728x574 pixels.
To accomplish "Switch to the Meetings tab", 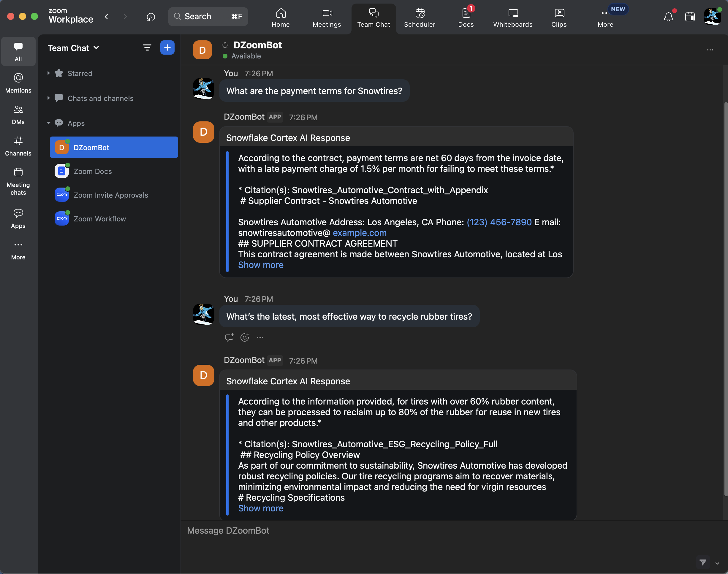I will [326, 18].
